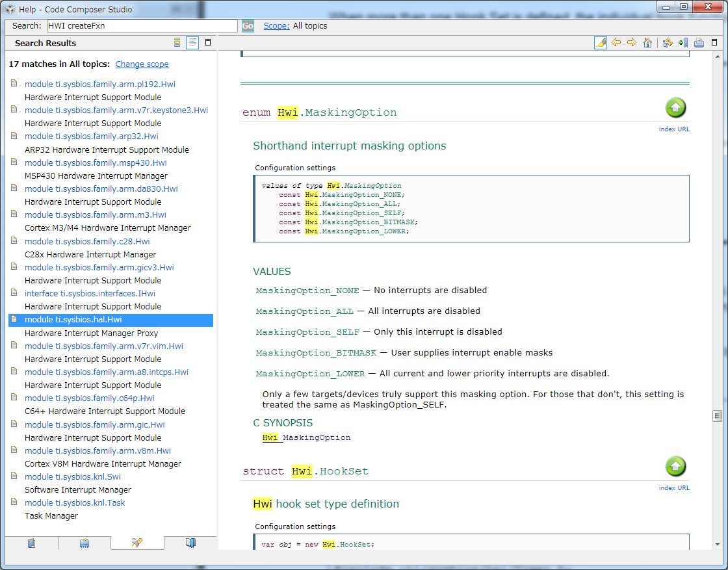Switch to the Index tab at the bottom
Image resolution: width=728 pixels, height=570 pixels.
84,543
